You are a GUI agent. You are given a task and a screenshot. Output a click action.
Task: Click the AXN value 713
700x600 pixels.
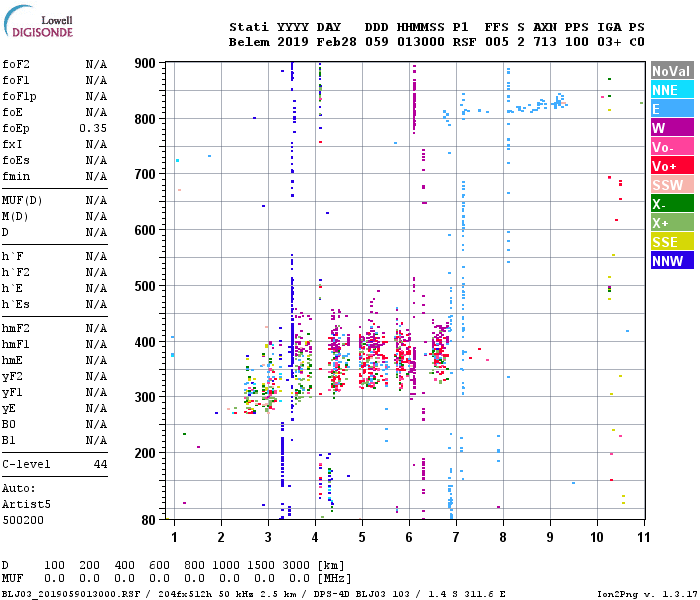click(545, 42)
